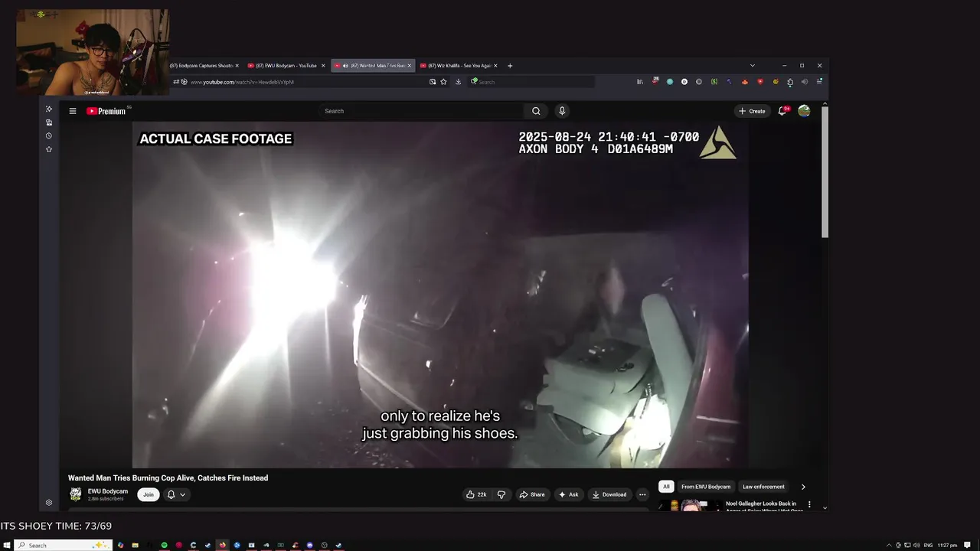Viewport: 980px width, 551px height.
Task: Open the Windows Start menu
Action: 7,545
